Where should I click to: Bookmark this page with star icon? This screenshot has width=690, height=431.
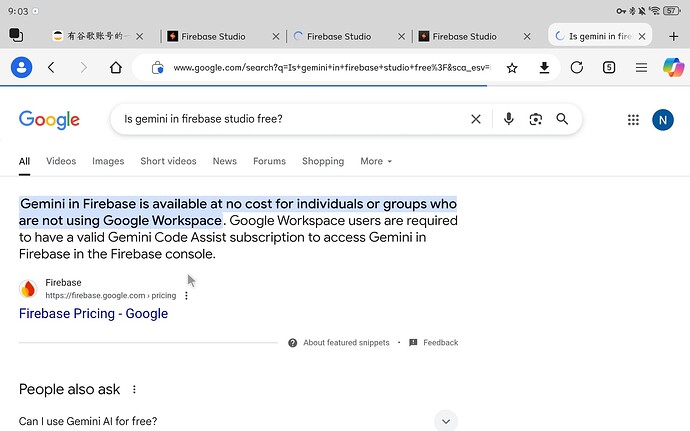tap(512, 68)
